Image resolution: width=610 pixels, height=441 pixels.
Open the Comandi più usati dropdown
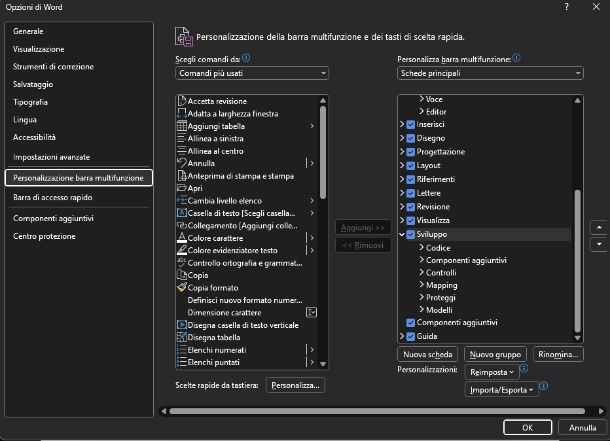point(252,73)
